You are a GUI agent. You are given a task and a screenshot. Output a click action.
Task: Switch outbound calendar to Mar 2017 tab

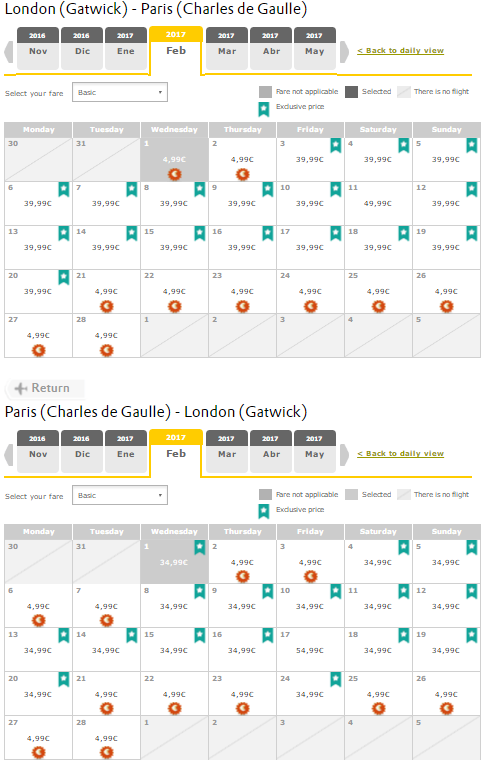pos(227,49)
